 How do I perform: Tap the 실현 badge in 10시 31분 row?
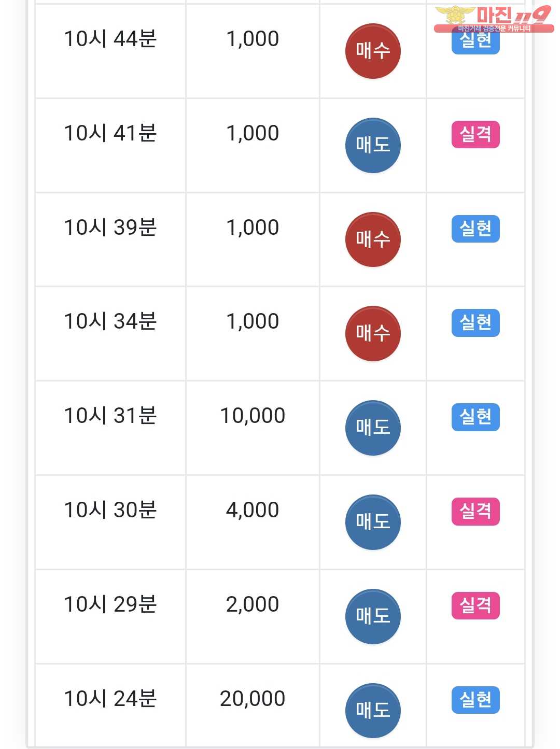(x=475, y=417)
